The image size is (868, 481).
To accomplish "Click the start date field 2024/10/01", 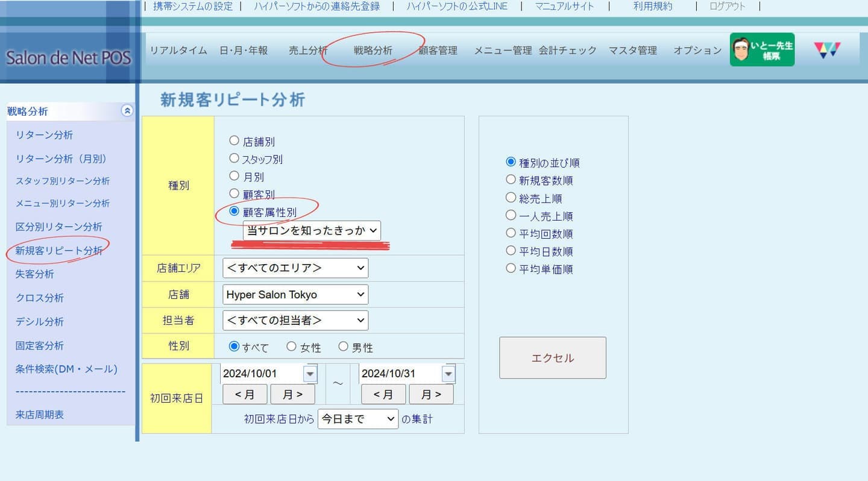I will click(261, 374).
